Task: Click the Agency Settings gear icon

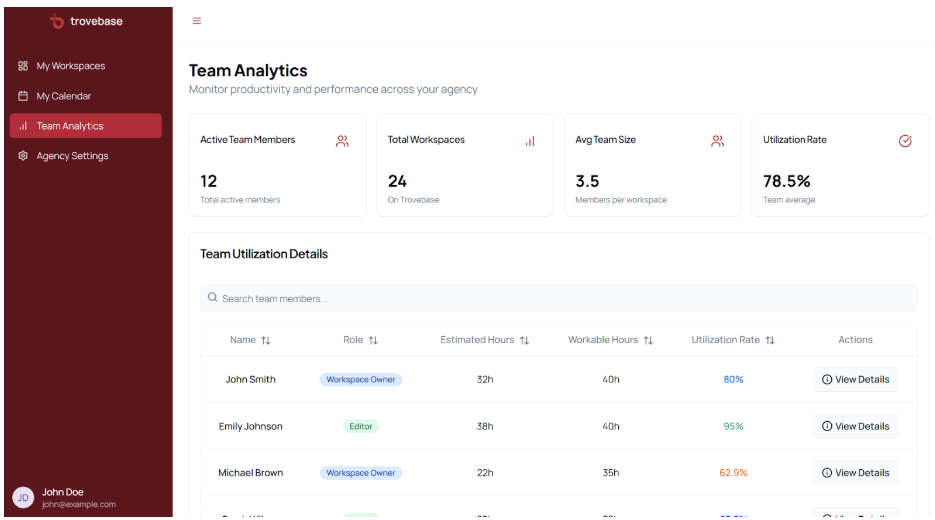Action: point(23,156)
